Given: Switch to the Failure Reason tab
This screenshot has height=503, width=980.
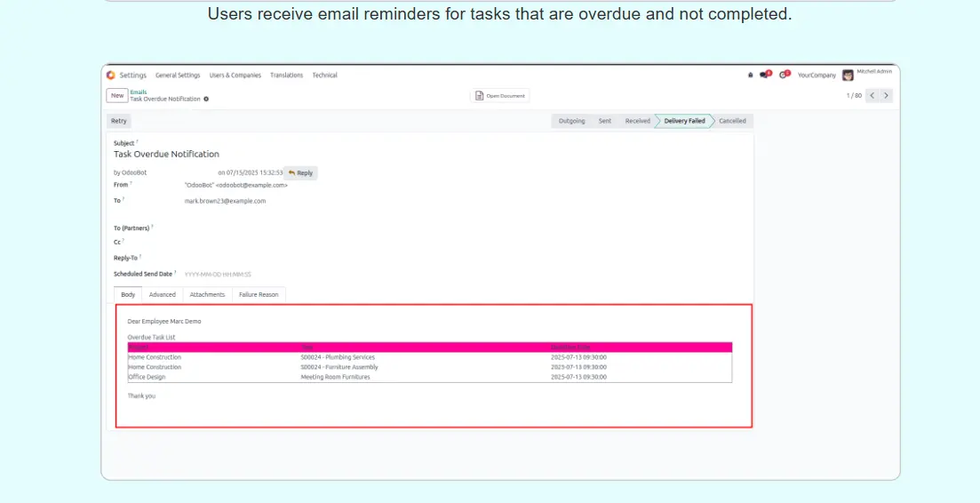Looking at the screenshot, I should click(x=259, y=295).
